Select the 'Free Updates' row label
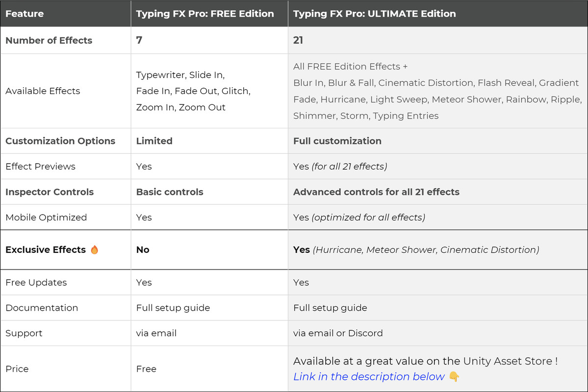Viewport: 588px width, 392px height. [36, 282]
